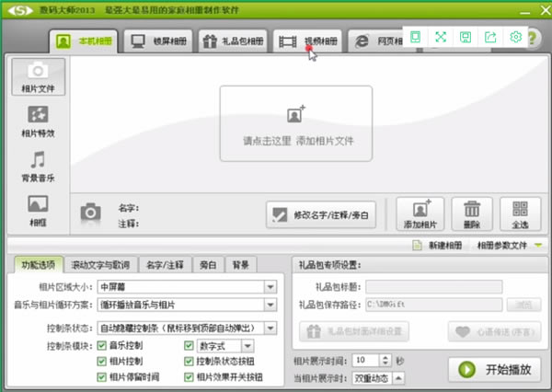The height and width of the screenshot is (392, 552).
Task: Toggle the 相片效果开关按钮 checkbox
Action: tap(189, 377)
